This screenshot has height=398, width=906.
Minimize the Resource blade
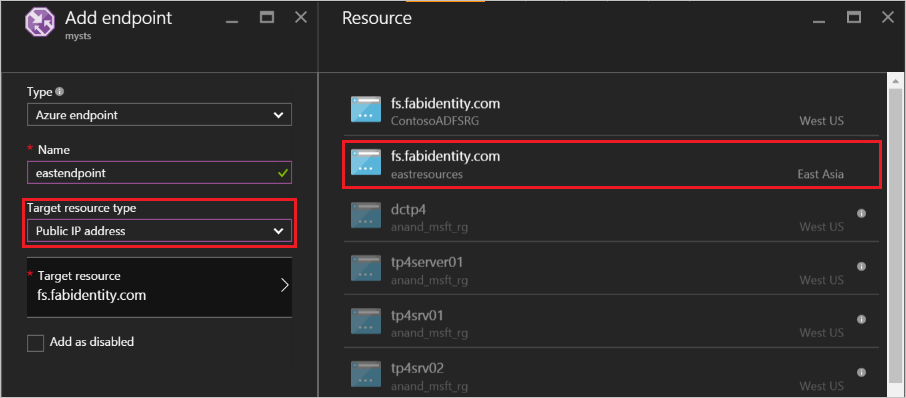(819, 23)
